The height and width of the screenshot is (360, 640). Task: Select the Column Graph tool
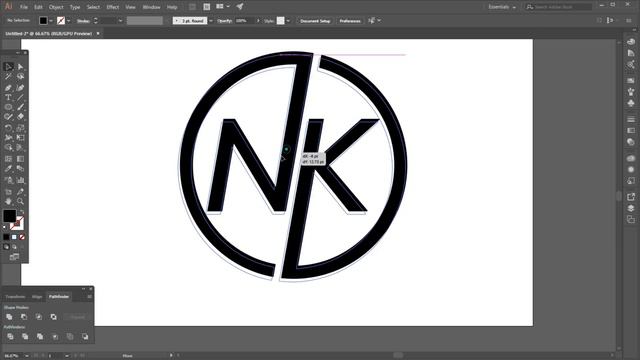click(x=20, y=180)
